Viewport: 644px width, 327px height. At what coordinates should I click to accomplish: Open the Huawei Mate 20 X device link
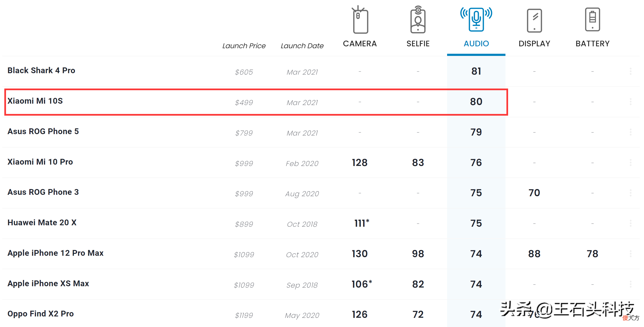[42, 223]
